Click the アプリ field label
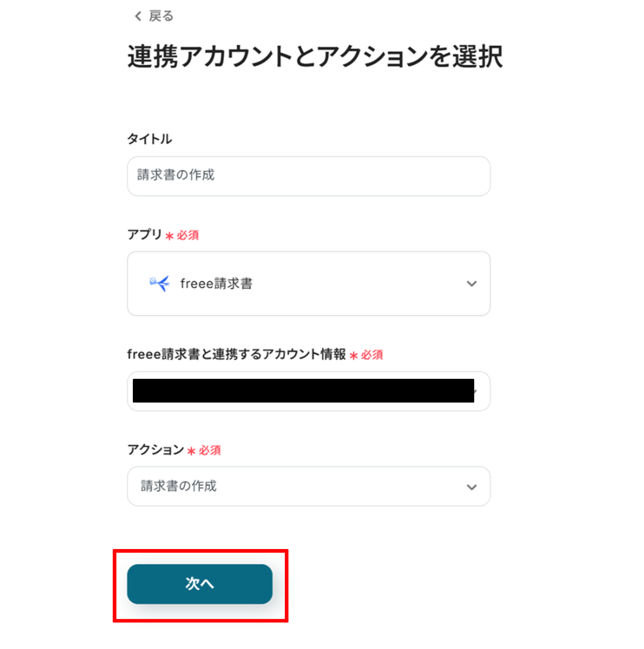The height and width of the screenshot is (649, 644). coord(144,235)
